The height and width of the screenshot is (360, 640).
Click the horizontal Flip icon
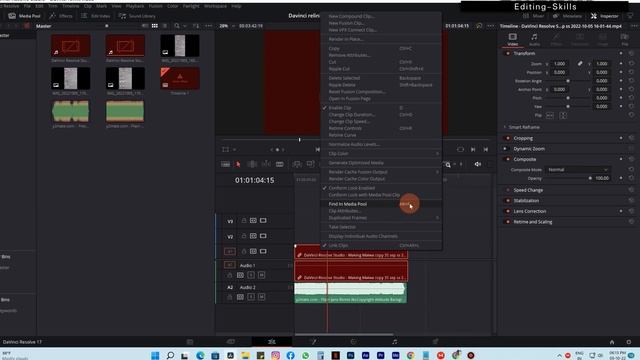pyautogui.click(x=550, y=116)
